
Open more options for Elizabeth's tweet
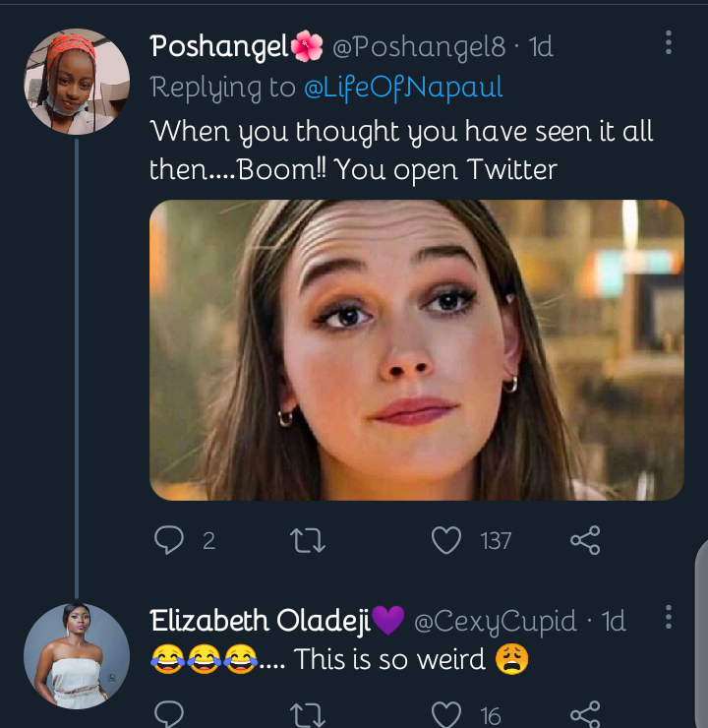coord(669,617)
